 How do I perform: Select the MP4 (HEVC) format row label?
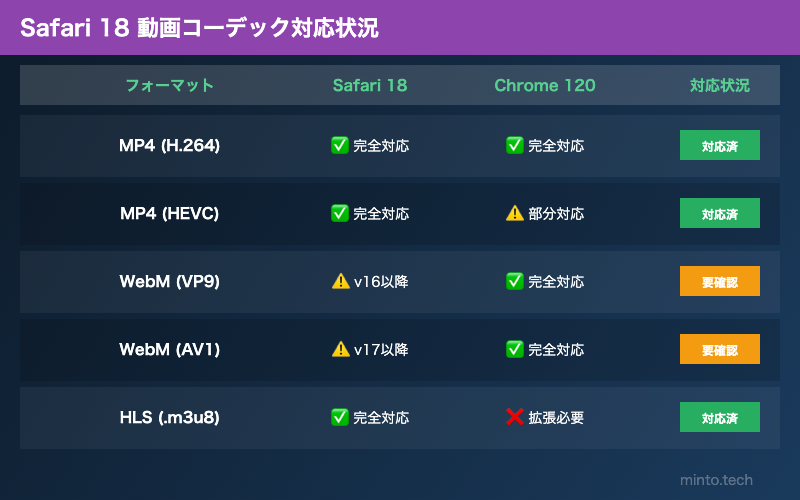point(169,213)
